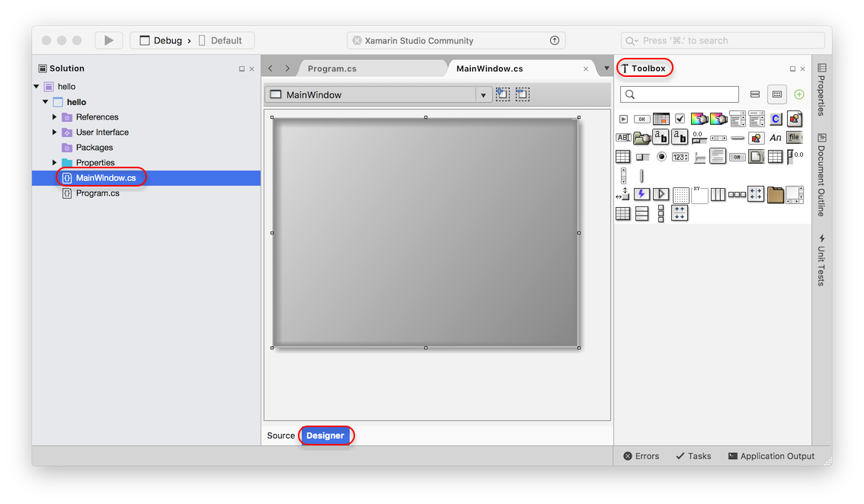Click the Run play button in toolbar
The width and height of the screenshot is (864, 504).
109,40
